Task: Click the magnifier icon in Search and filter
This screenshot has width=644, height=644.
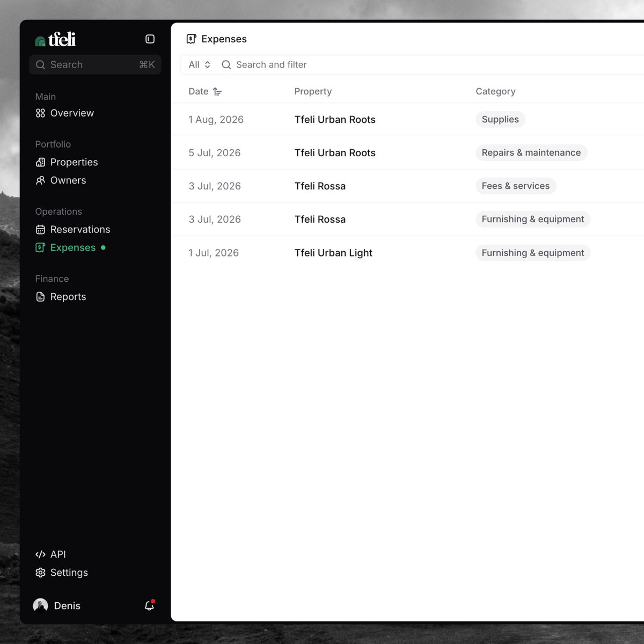Action: click(226, 65)
